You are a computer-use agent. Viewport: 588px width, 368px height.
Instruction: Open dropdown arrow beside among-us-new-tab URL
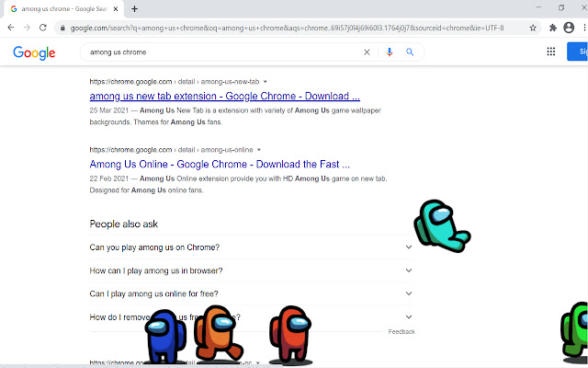[266, 82]
